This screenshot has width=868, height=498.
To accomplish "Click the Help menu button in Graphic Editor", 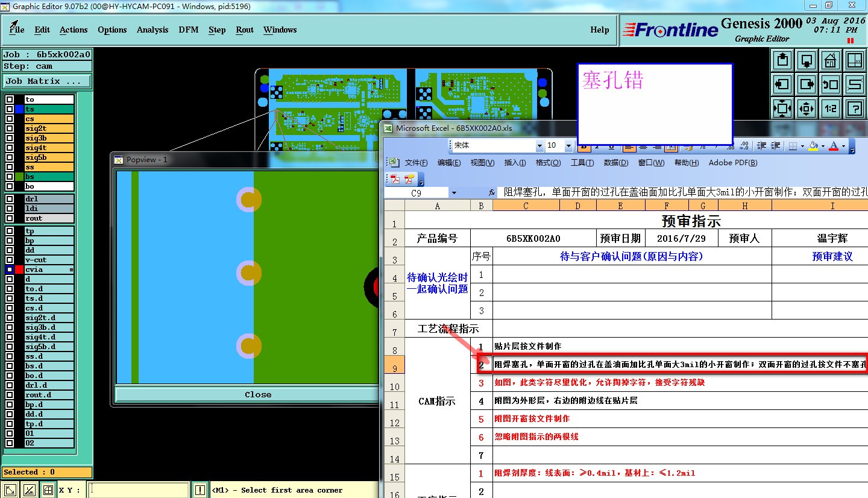I will click(599, 30).
